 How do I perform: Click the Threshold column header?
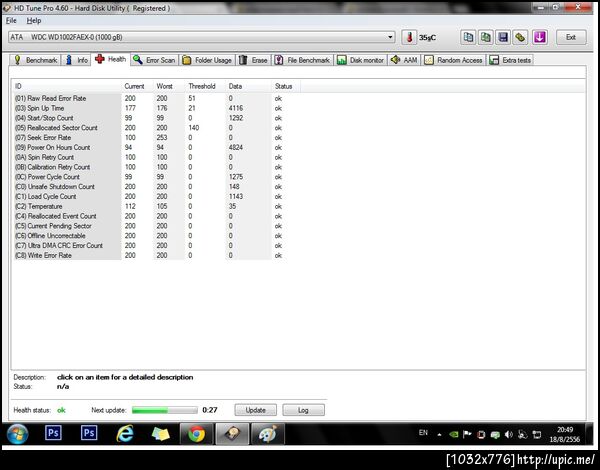click(205, 86)
